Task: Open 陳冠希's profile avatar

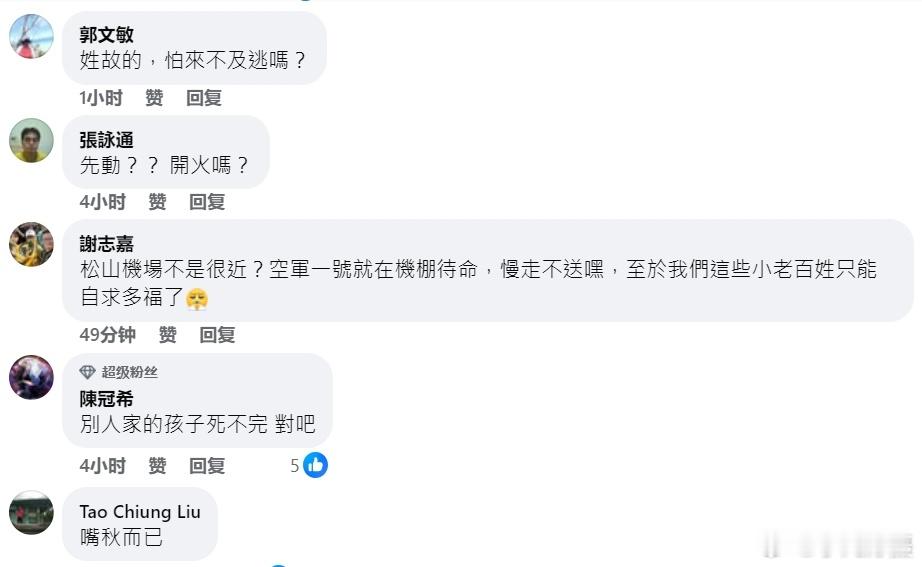Action: click(31, 377)
